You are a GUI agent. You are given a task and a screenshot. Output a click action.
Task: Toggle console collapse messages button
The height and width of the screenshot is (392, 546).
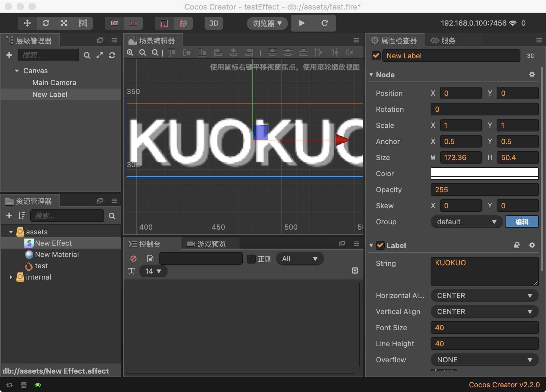pyautogui.click(x=355, y=271)
